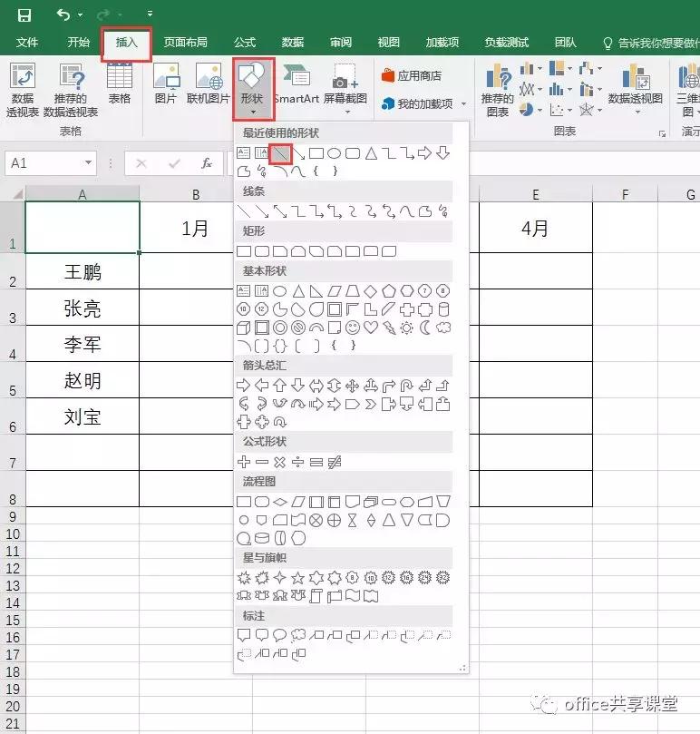Select the Diamond basic shape
Image resolution: width=700 pixels, height=734 pixels.
370,291
